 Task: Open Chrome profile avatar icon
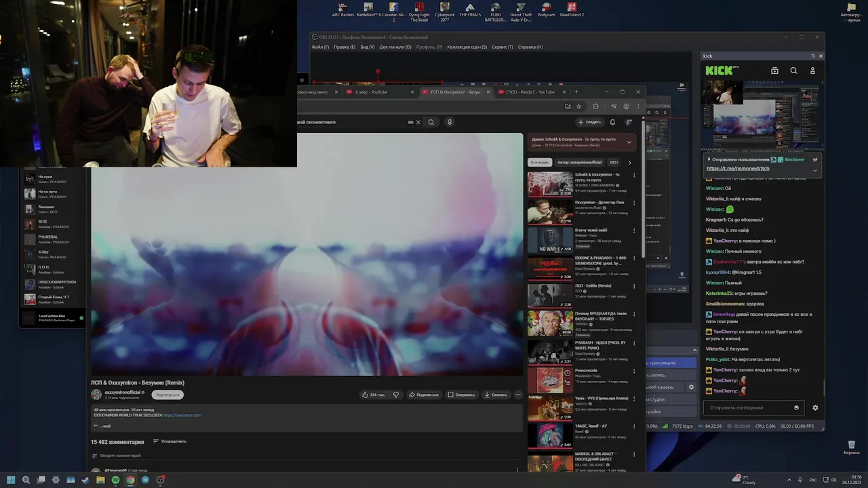626,106
